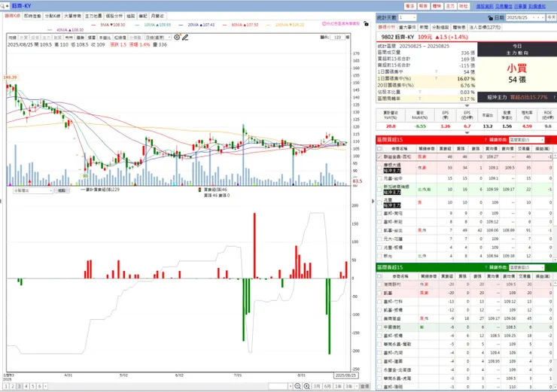Image resolution: width=557 pixels, height=392 pixels.
Task: Expand the arrow below the statistics summary
Action: coord(467,105)
